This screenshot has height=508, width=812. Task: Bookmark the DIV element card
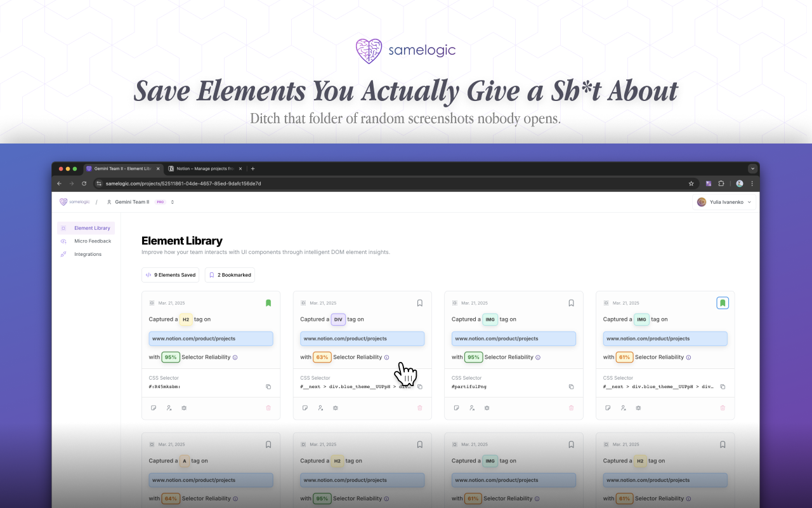coord(419,303)
